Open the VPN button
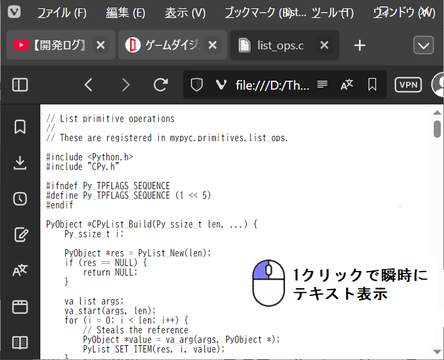Screen dimensions: 444x360 (x=408, y=85)
